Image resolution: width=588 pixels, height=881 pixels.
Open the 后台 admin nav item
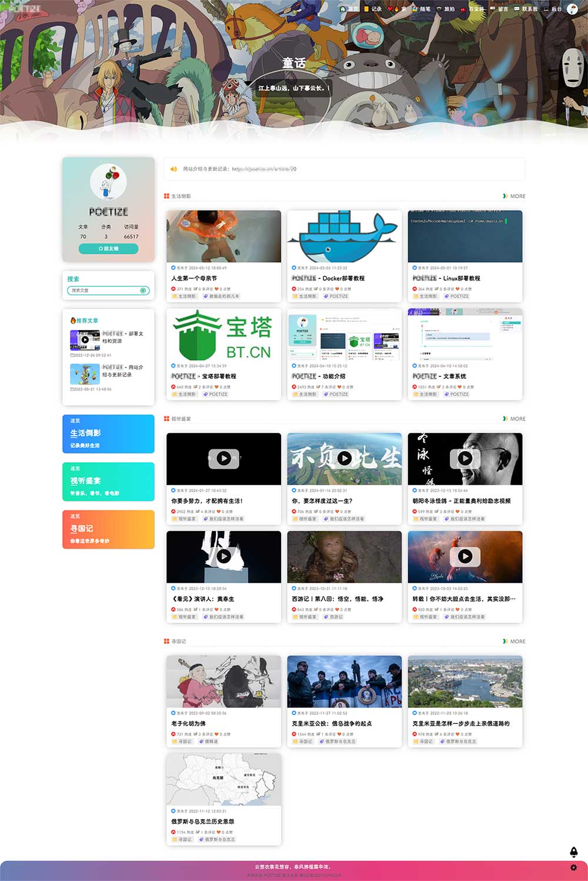pyautogui.click(x=553, y=9)
